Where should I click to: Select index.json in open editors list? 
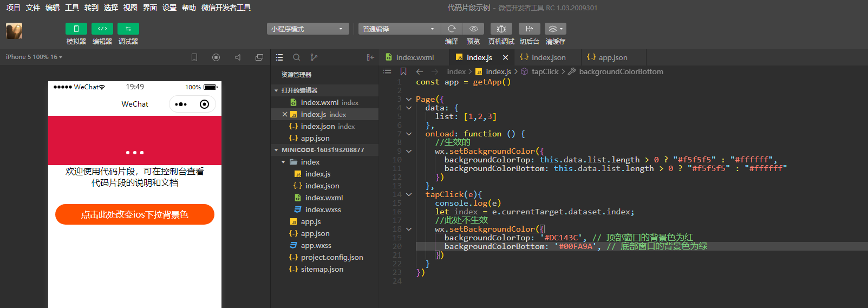coord(325,126)
